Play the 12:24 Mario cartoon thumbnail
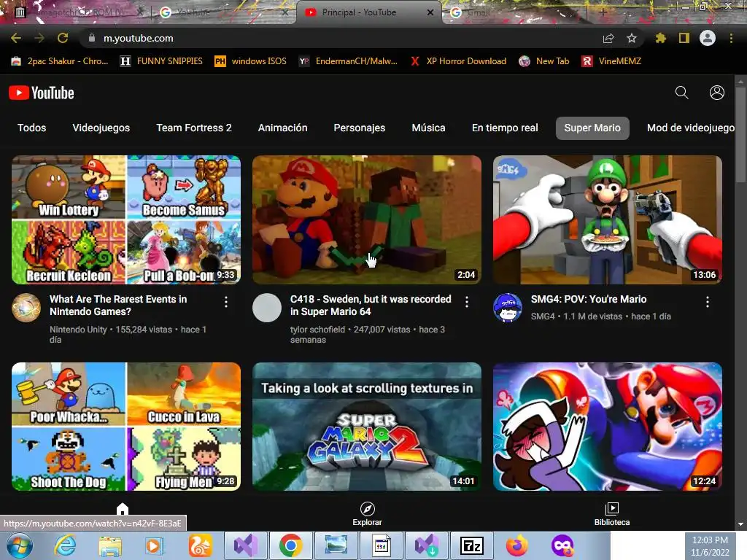This screenshot has height=560, width=747. (608, 427)
